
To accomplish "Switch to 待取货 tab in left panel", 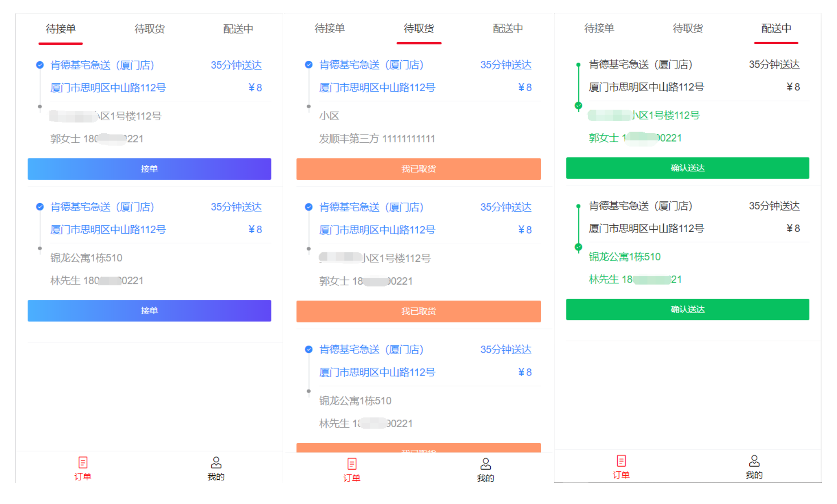I will pos(149,29).
